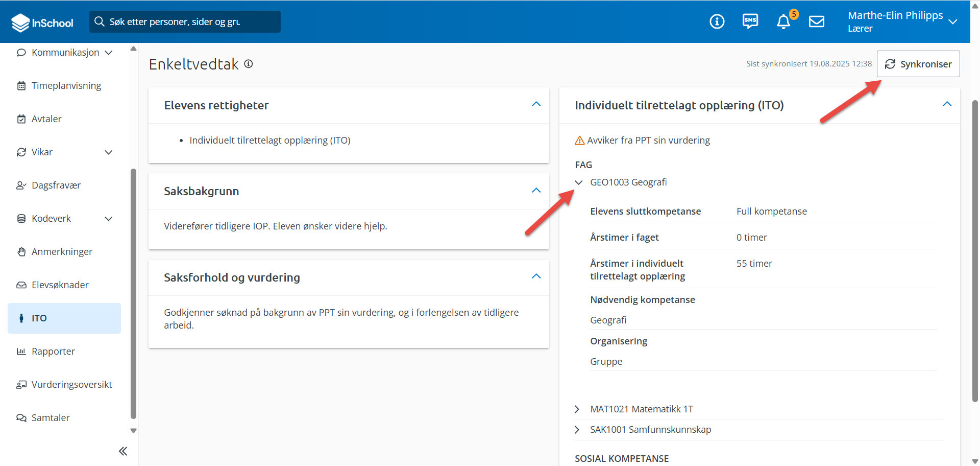Collapse the Saksbakgrunn panel

click(536, 191)
